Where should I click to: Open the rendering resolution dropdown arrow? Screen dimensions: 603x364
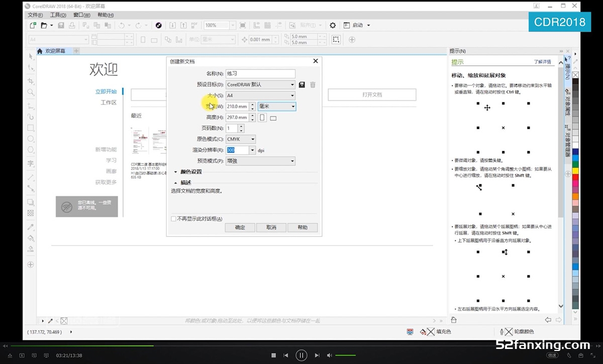click(x=252, y=150)
